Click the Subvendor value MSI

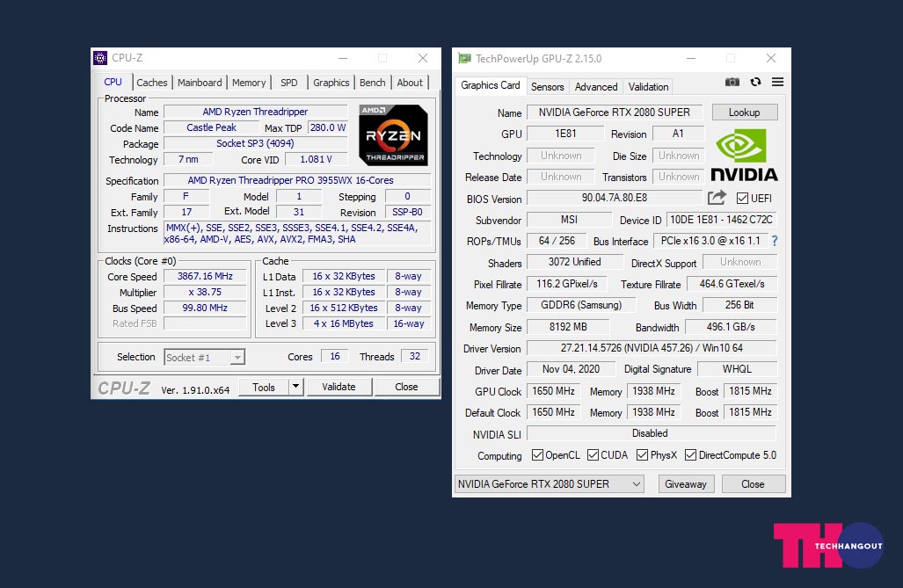pyautogui.click(x=569, y=220)
